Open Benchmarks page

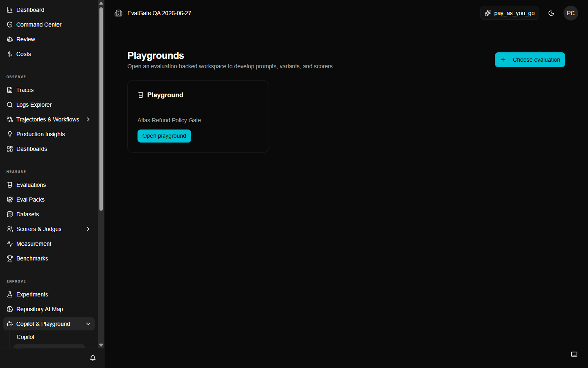tap(49, 258)
